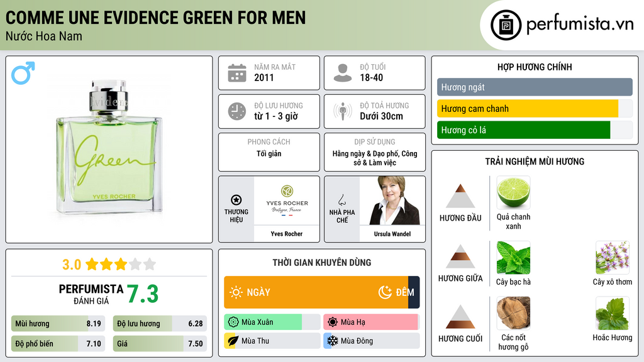Select the Các nốt hương gỗ wood thumbnail
This screenshot has width=644, height=362.
pos(513,313)
